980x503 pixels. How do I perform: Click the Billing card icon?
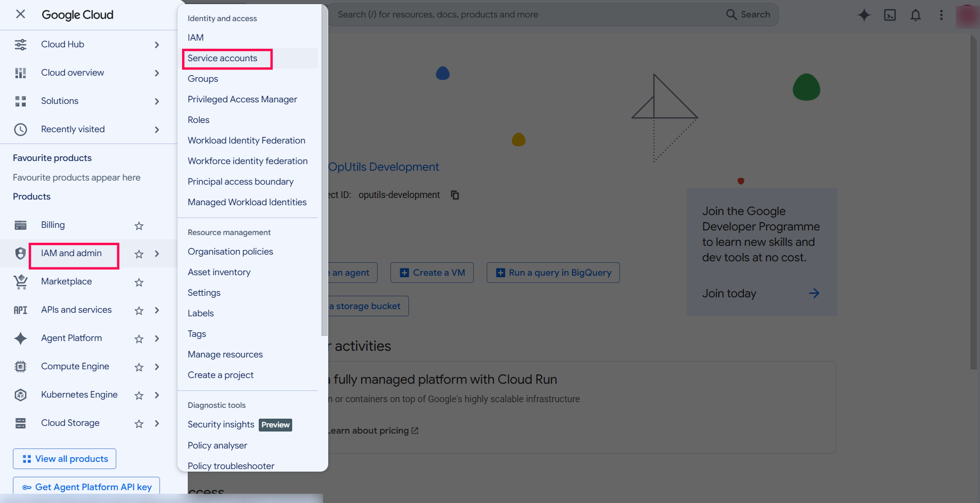pyautogui.click(x=21, y=225)
